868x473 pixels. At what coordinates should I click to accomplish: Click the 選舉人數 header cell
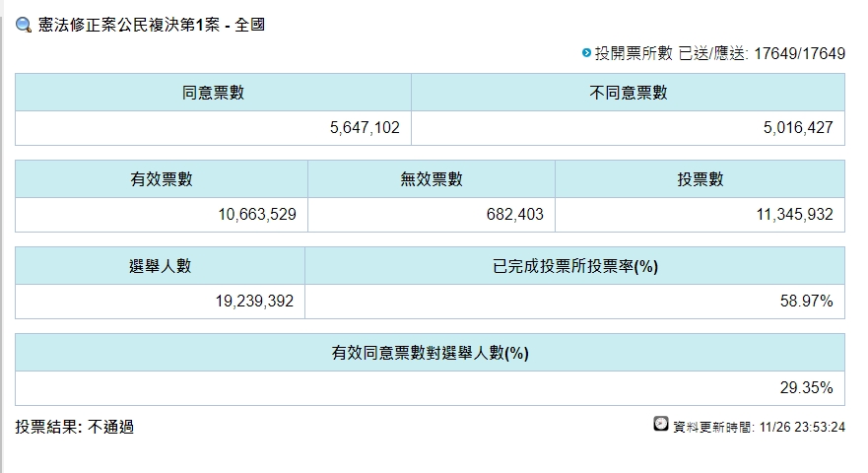tap(160, 266)
